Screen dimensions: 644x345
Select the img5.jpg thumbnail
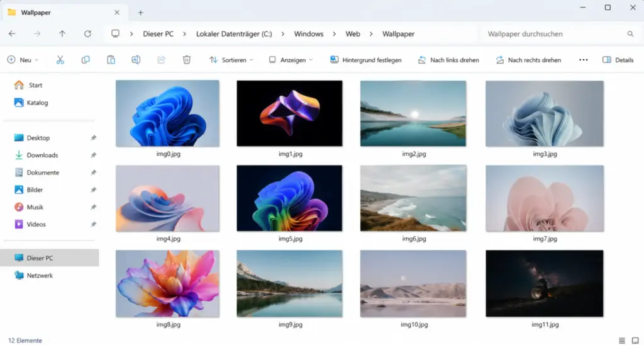pyautogui.click(x=289, y=198)
